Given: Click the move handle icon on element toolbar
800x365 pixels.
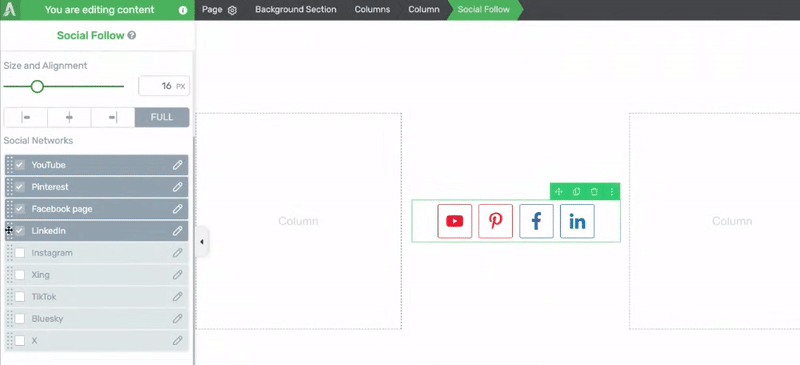Looking at the screenshot, I should coord(558,191).
